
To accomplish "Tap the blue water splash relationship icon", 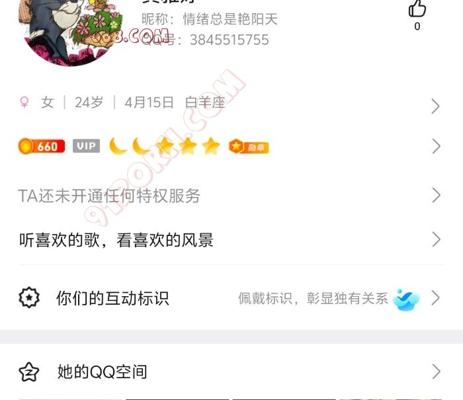I will [x=406, y=298].
